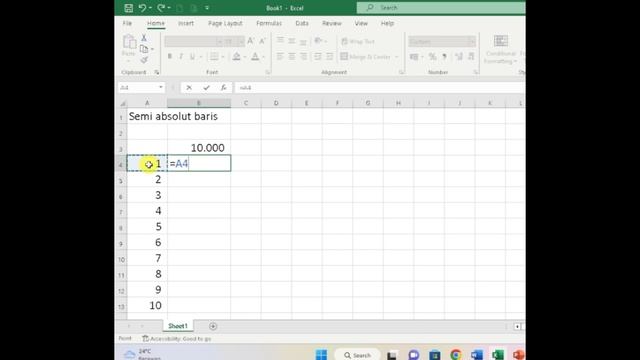Click the Merge & Center button
640x360 pixels.
(366, 57)
